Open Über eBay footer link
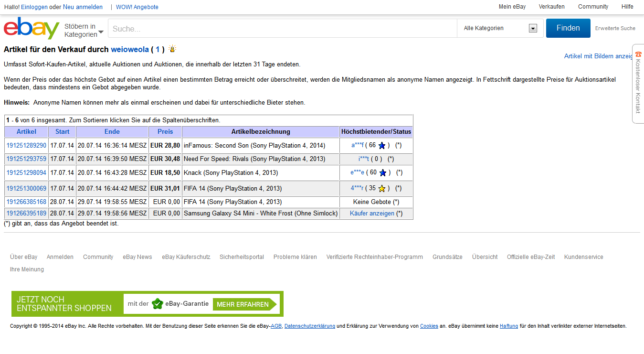 (23, 257)
